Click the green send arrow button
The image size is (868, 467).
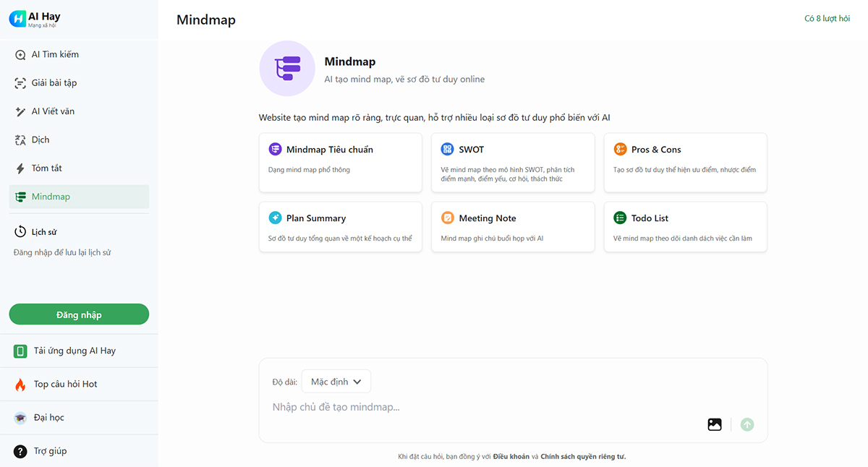747,425
